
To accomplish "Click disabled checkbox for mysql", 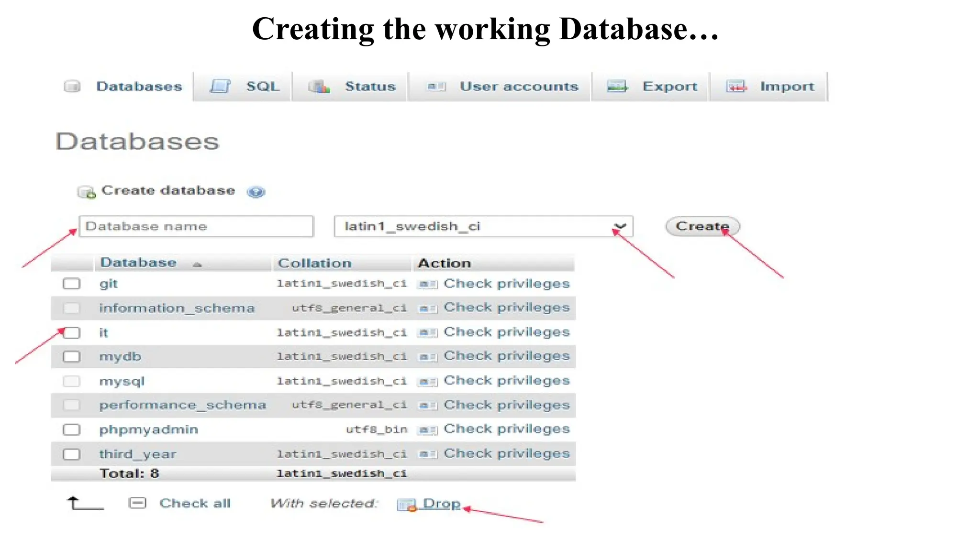I will coord(72,381).
